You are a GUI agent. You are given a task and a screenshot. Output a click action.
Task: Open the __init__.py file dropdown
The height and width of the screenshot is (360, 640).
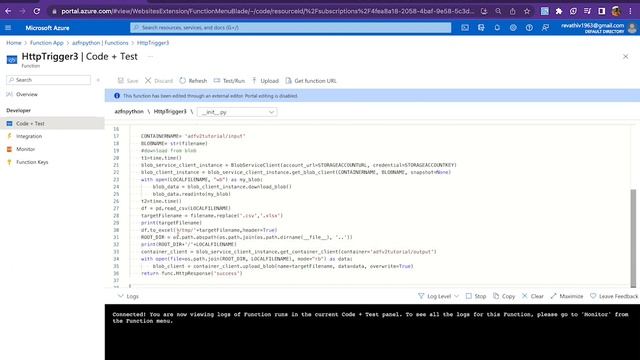point(237,112)
